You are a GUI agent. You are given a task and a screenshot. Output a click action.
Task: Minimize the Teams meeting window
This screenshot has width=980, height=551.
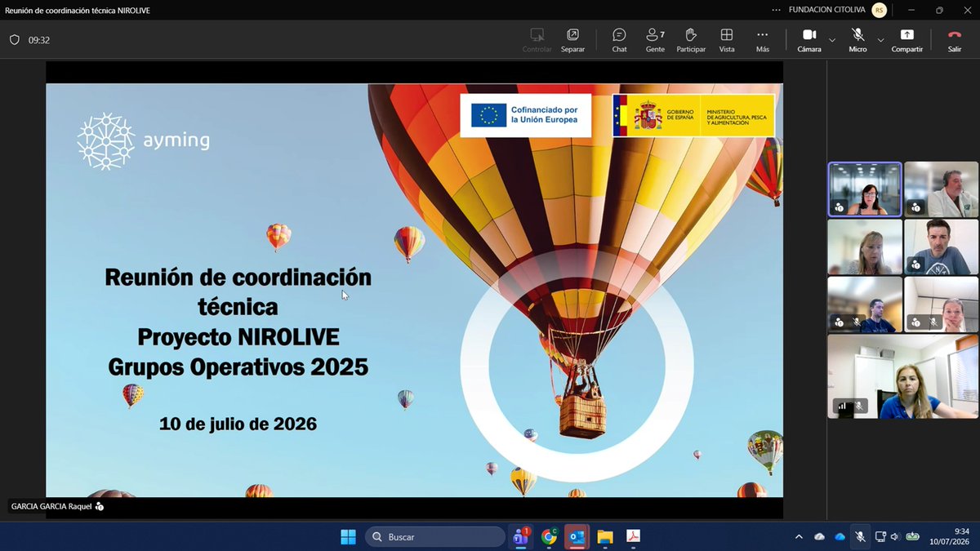913,10
